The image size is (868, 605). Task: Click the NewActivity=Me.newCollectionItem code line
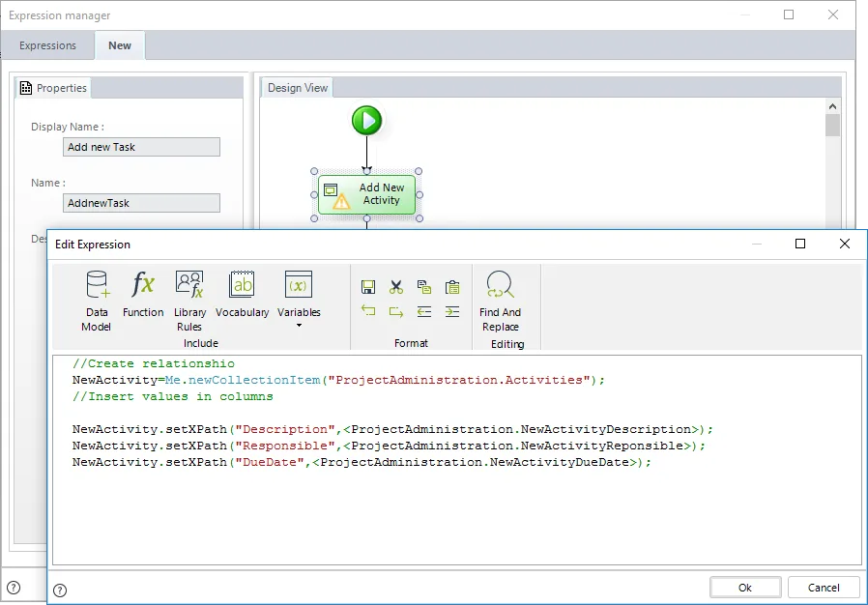[338, 380]
